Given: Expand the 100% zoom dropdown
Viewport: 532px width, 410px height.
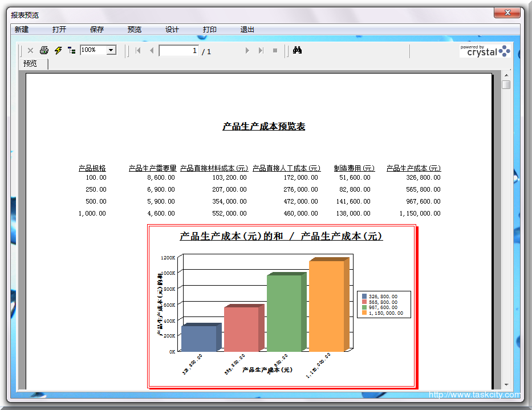Looking at the screenshot, I should coord(111,50).
